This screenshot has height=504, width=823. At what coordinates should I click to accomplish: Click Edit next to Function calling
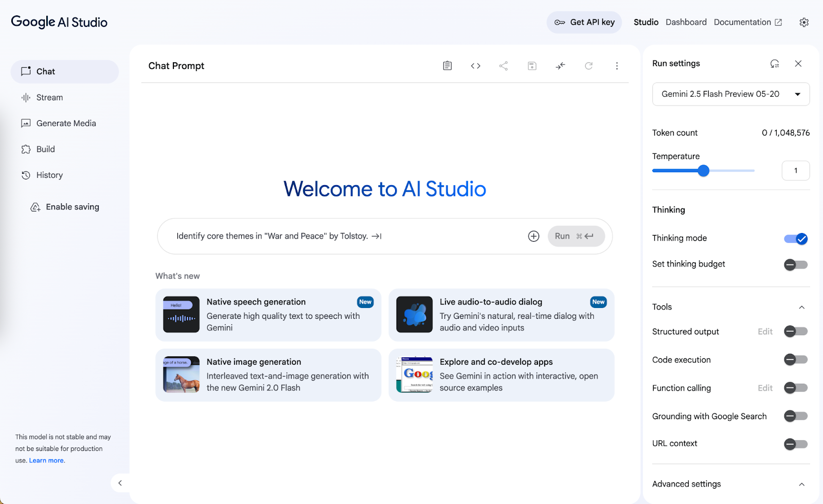point(765,388)
